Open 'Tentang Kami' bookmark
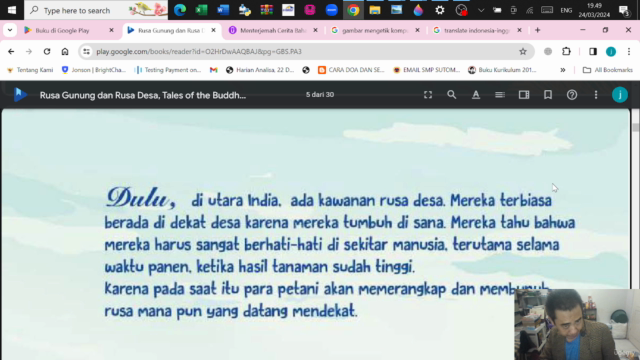Image resolution: width=640 pixels, height=360 pixels. [x=30, y=70]
